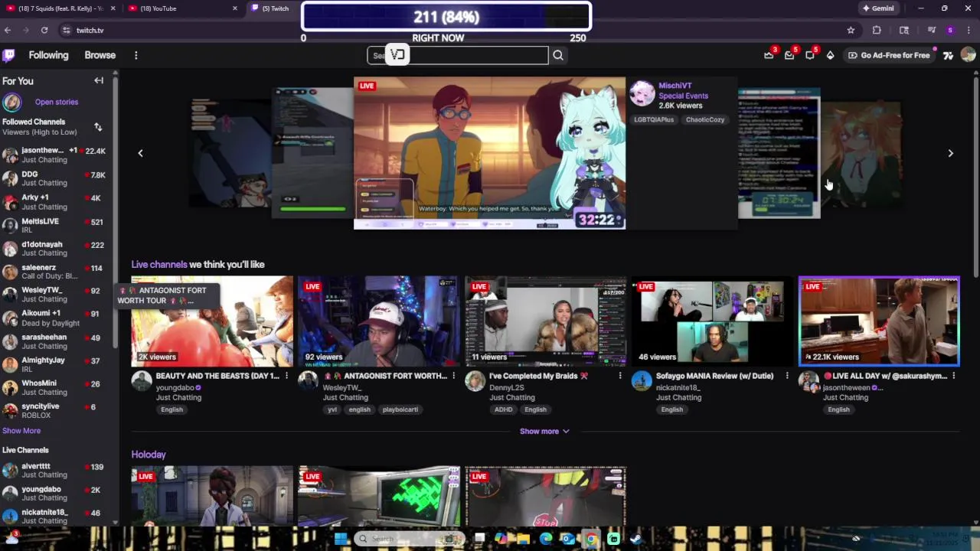Open DennyL2S 11 viewers thumbnail
Viewport: 980px width, 551px height.
[545, 321]
